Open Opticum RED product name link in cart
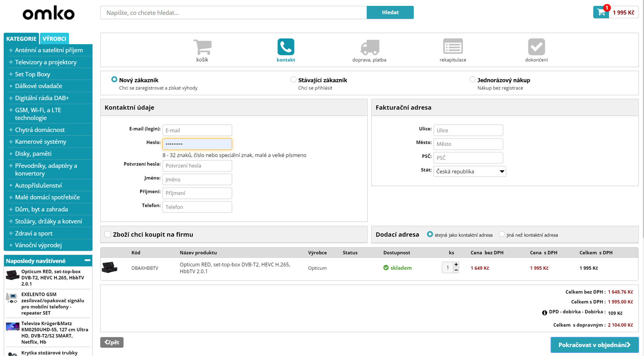Viewport: 644px width, 356px height. [x=235, y=268]
